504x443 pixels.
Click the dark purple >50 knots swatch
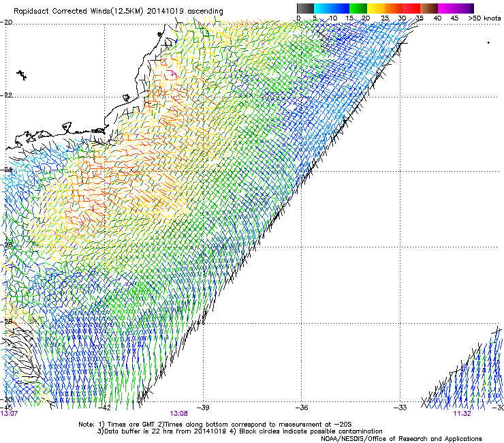(471, 8)
